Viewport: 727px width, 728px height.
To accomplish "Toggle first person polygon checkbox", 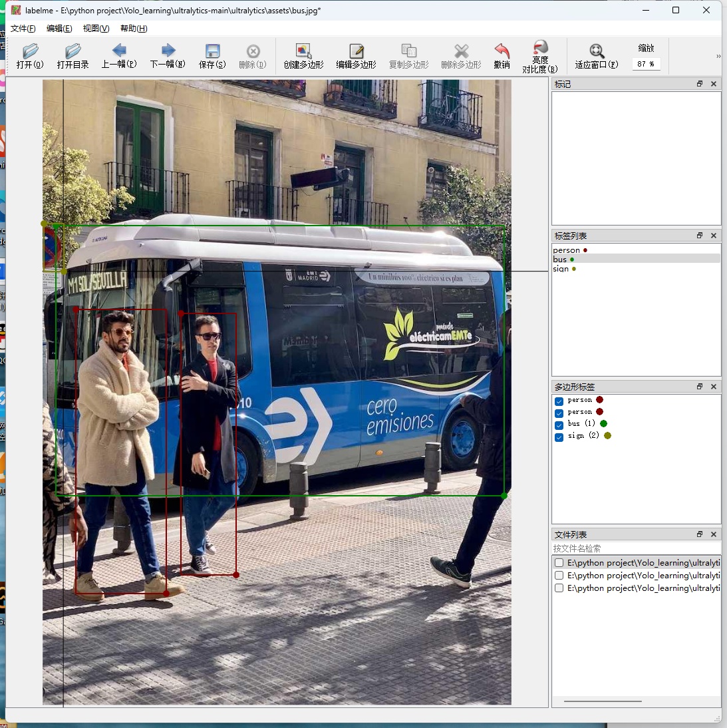I will point(559,401).
